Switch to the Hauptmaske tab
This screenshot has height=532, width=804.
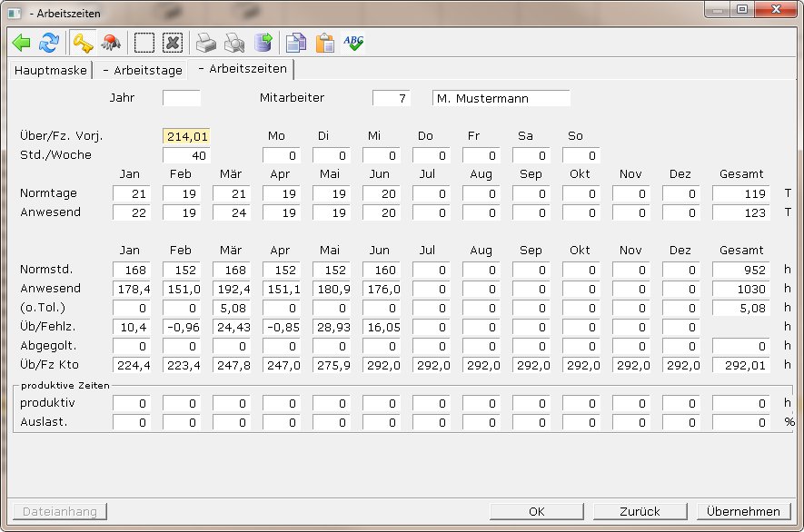[50, 70]
